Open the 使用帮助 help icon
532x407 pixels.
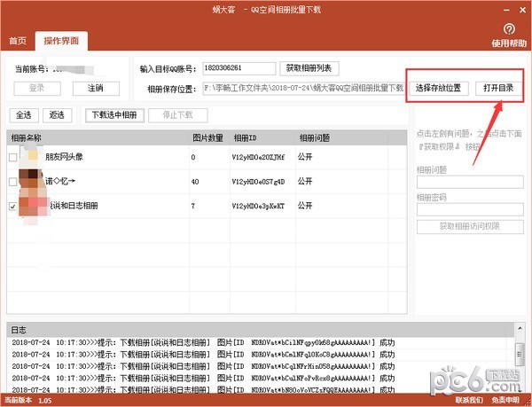(509, 29)
